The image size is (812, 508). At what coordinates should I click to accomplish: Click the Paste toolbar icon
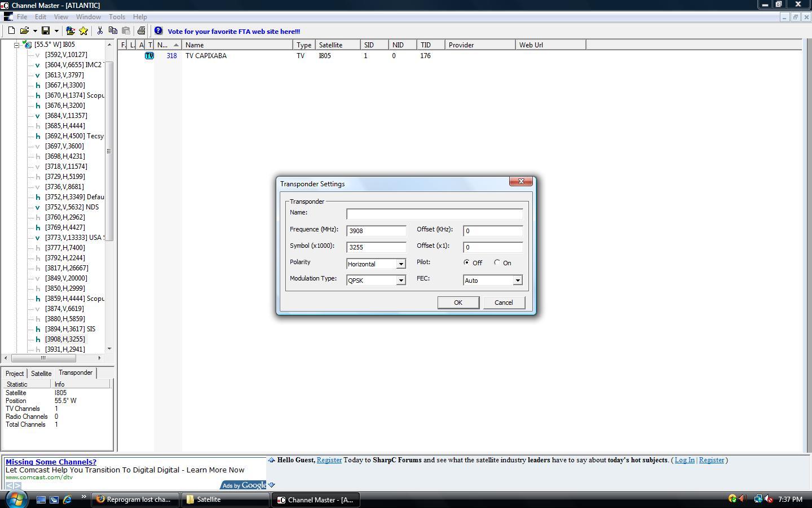(126, 30)
